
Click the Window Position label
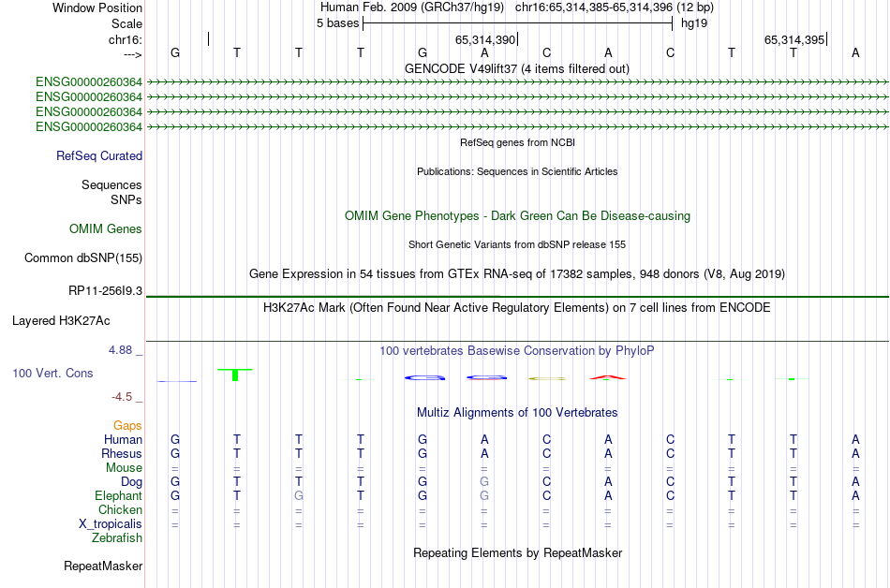click(x=97, y=7)
